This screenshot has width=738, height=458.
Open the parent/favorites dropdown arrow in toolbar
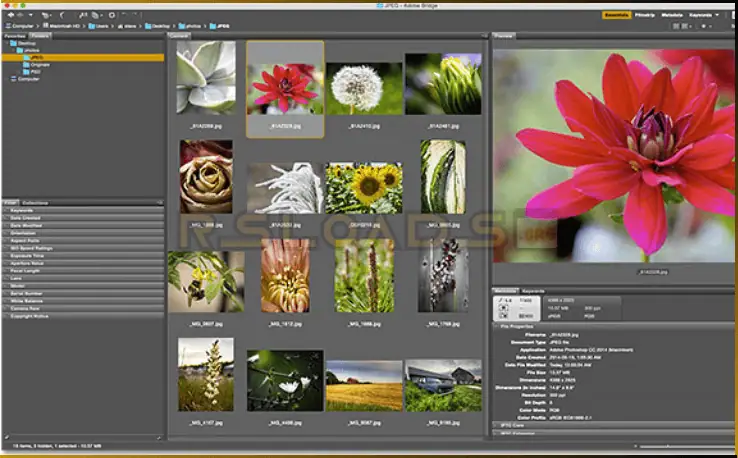pyautogui.click(x=31, y=15)
